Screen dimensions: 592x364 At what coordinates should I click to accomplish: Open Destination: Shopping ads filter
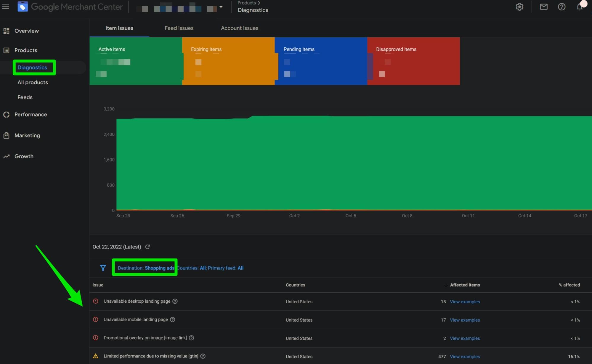[x=146, y=268]
